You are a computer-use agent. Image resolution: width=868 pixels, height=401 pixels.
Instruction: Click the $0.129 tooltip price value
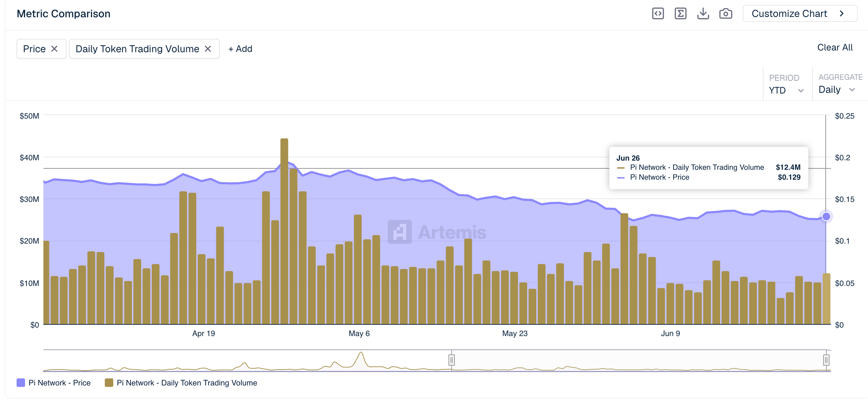pyautogui.click(x=789, y=177)
